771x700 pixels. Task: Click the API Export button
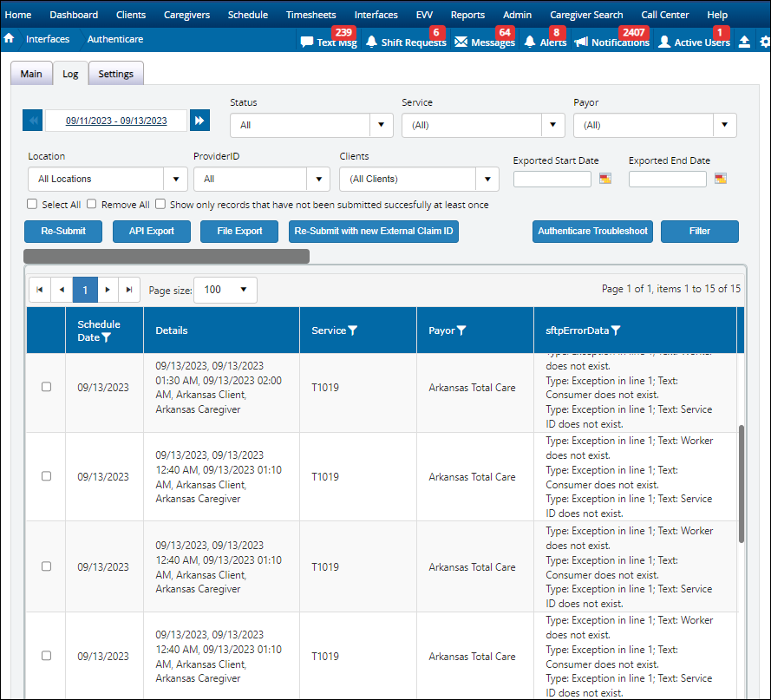pos(152,232)
